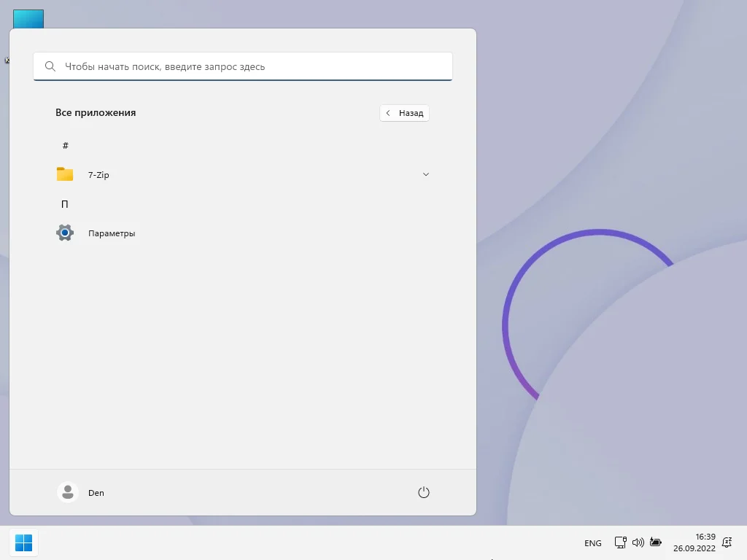Switch the ENG input language indicator
The image size is (747, 560).
[x=592, y=542]
